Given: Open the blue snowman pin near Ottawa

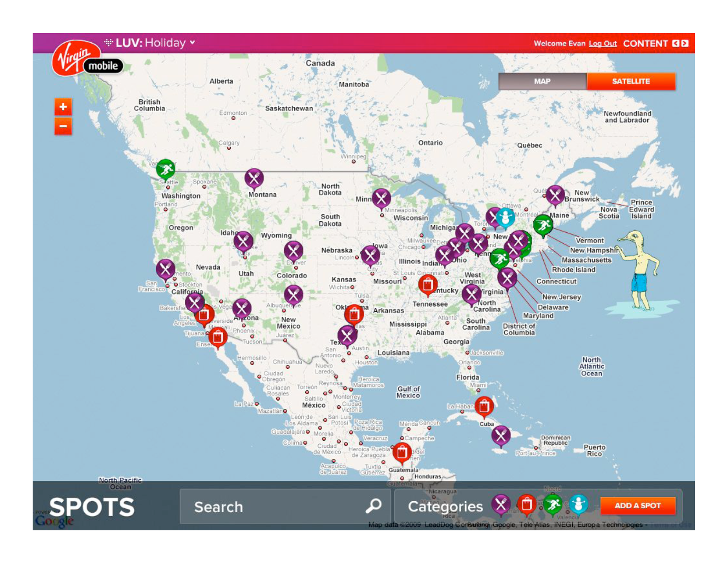Looking at the screenshot, I should [505, 218].
